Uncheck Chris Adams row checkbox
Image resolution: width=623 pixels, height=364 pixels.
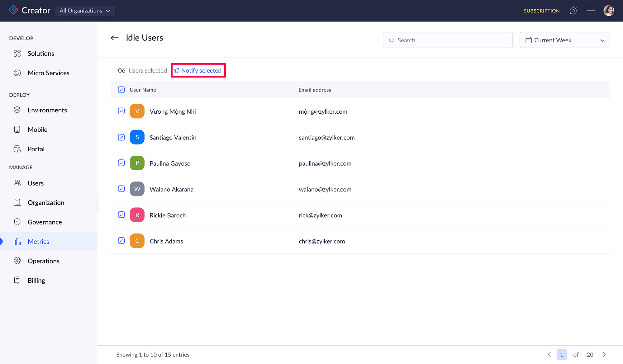point(121,241)
